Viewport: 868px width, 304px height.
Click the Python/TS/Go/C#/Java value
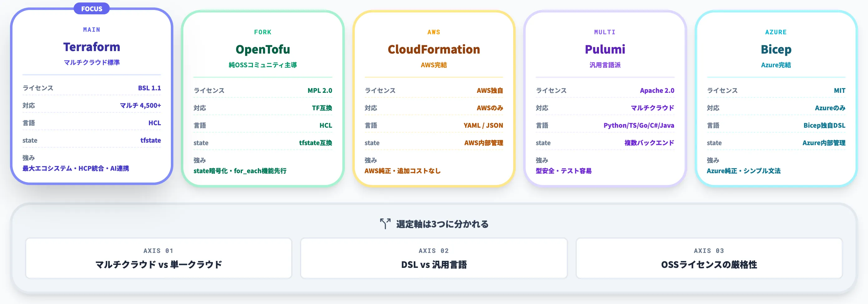coord(639,125)
